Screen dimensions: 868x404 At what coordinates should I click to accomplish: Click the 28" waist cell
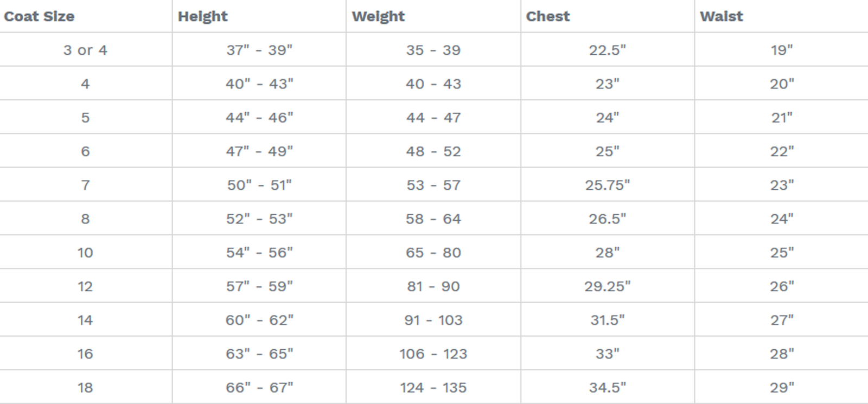tap(782, 354)
